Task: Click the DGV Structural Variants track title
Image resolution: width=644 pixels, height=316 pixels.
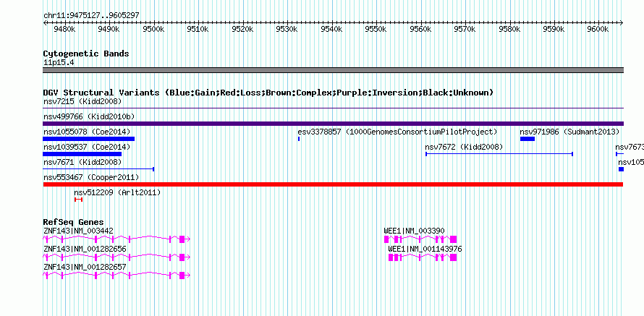Action: tap(268, 93)
